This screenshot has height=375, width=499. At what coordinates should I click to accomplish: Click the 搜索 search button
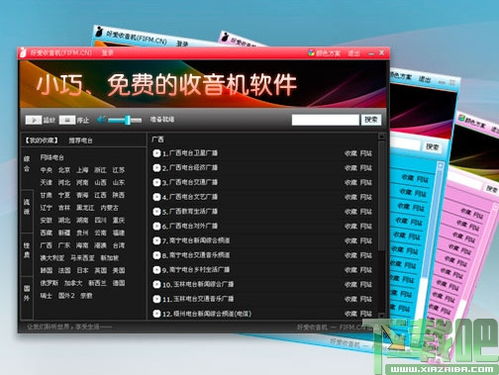pyautogui.click(x=371, y=120)
